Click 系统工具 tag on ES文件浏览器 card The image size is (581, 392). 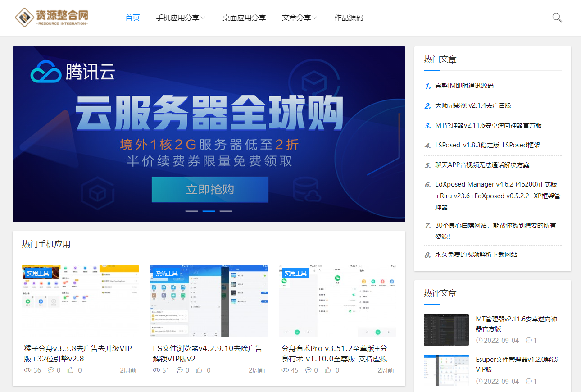pos(167,273)
